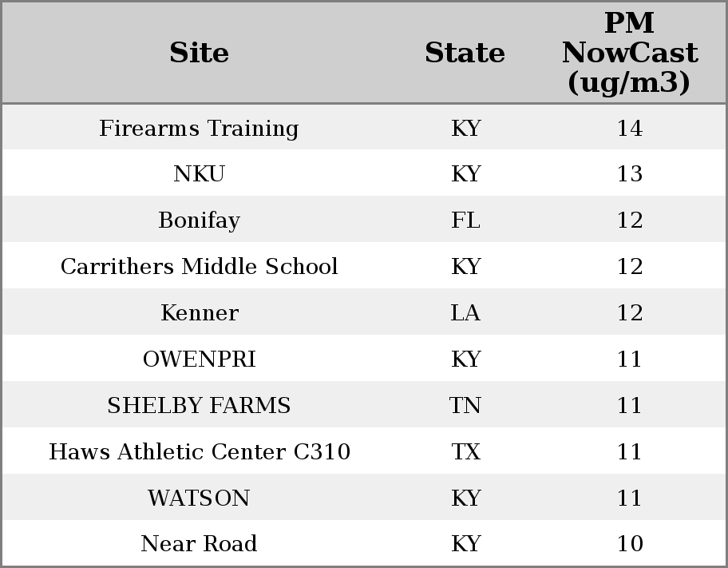
Task: Select the SHELBY FARMS site cell
Action: [x=199, y=405]
